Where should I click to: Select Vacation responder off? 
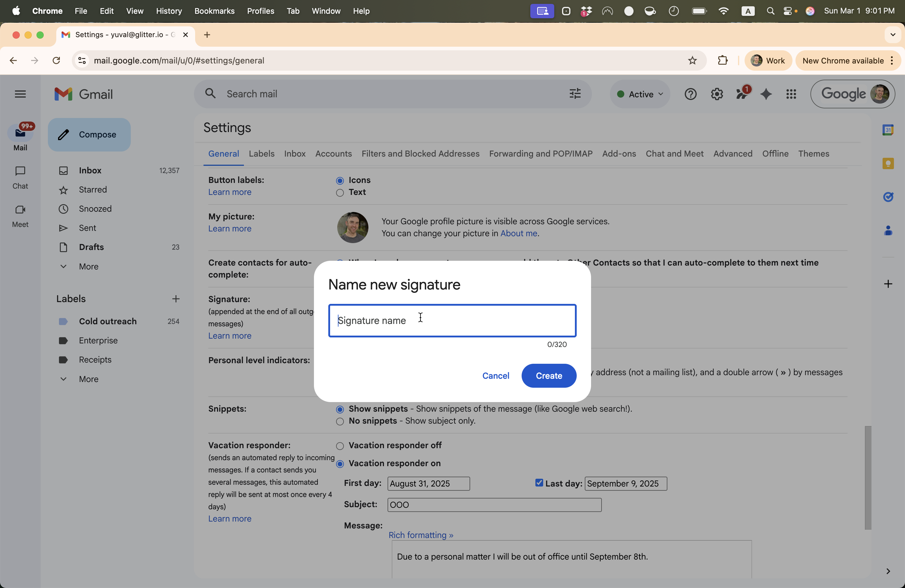(340, 446)
